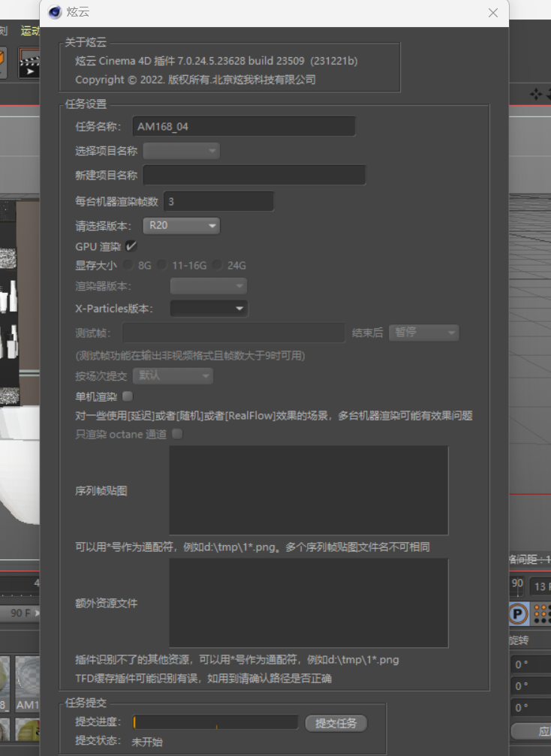Screen dimensions: 551x756
Task: Select the 8G video memory radio button
Action: [x=128, y=265]
